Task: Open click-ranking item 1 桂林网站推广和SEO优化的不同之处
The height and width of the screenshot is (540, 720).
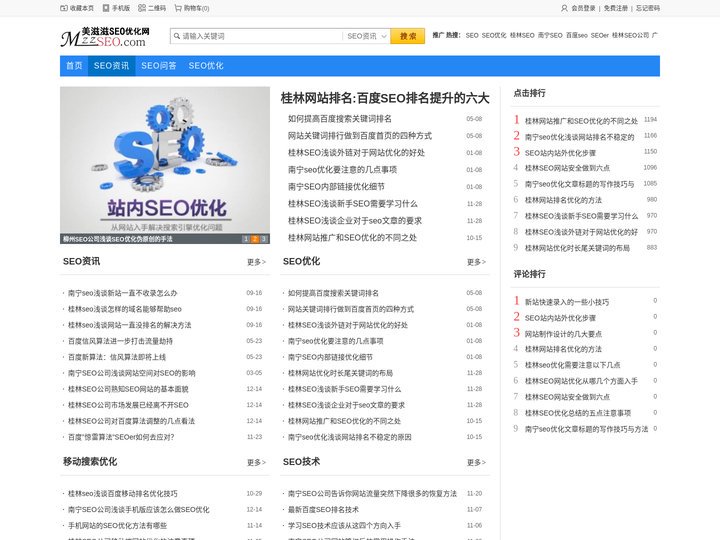Action: click(581, 121)
